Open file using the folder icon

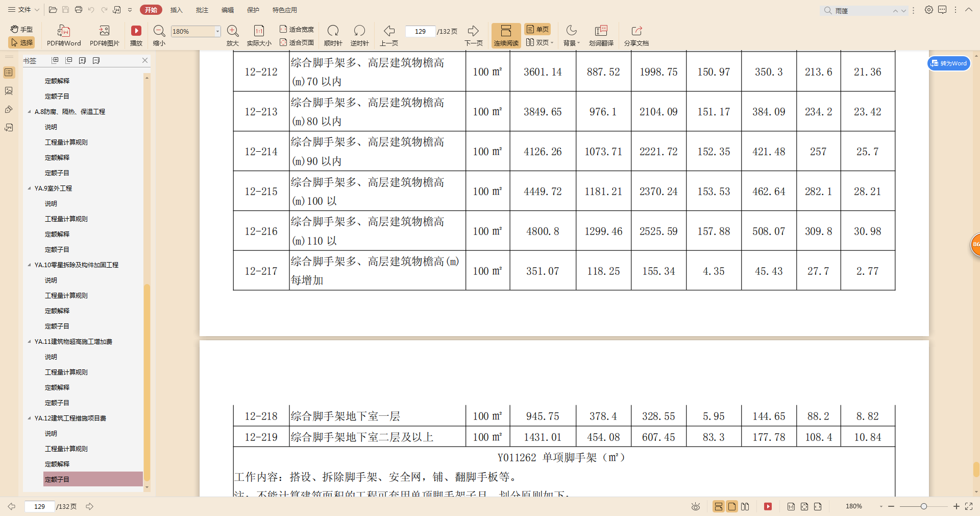[x=53, y=10]
